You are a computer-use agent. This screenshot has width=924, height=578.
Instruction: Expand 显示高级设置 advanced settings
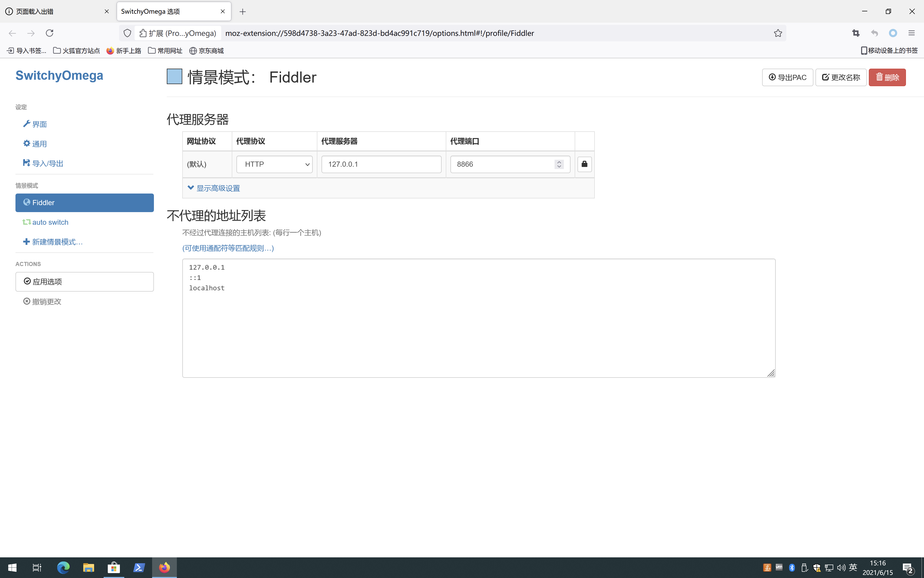click(x=214, y=188)
